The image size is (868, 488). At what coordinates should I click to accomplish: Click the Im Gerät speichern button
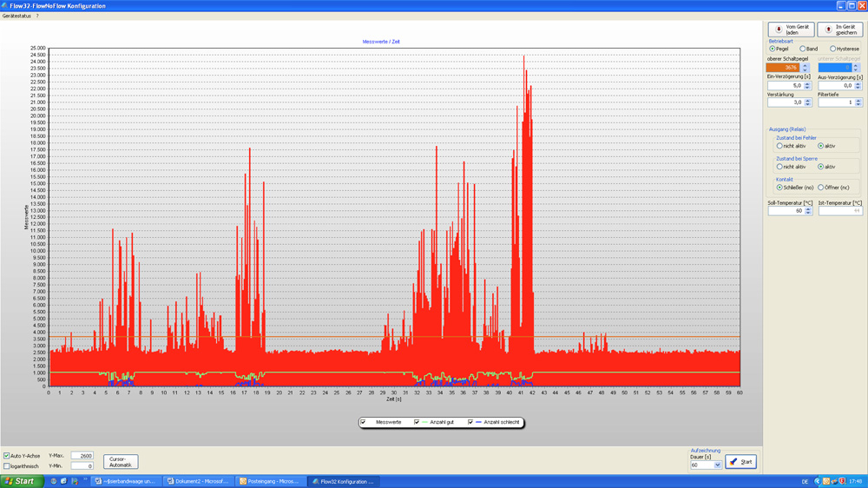point(839,30)
